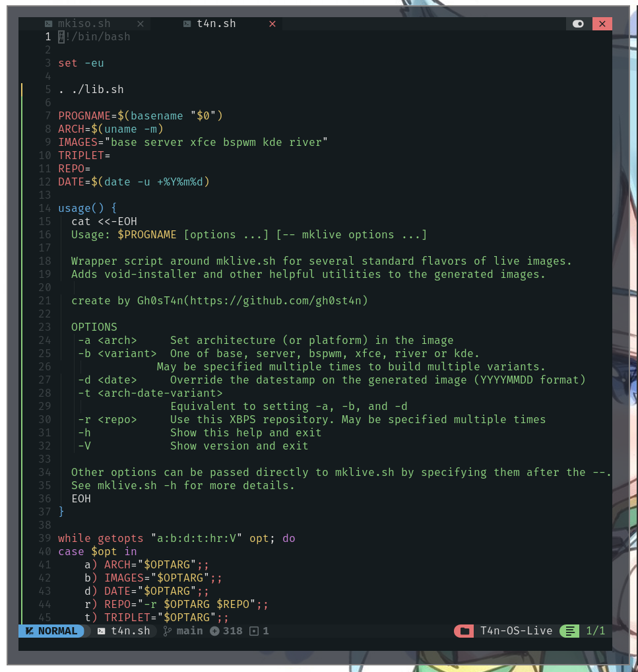Click the NORMAL mode indicator
Viewport: 638px width, 672px height.
[x=51, y=631]
